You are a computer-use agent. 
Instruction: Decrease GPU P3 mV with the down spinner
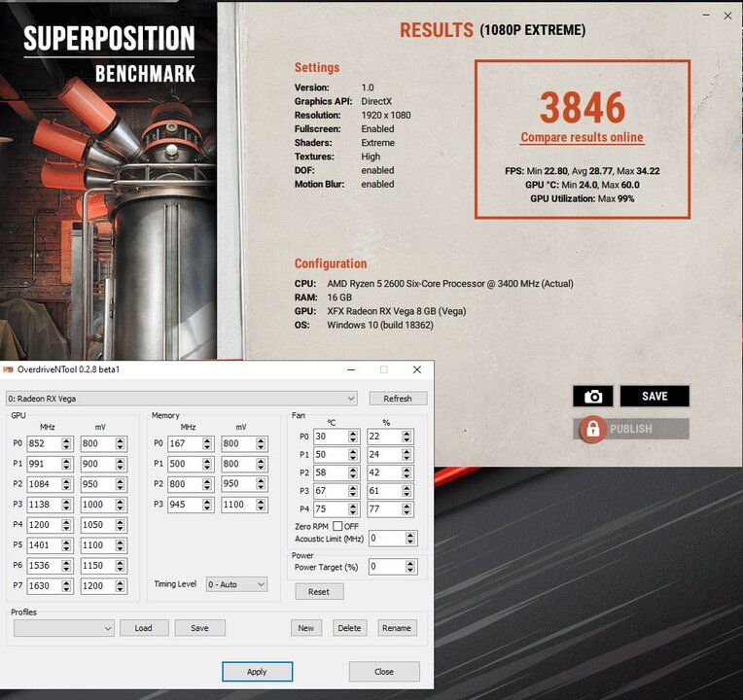point(120,508)
